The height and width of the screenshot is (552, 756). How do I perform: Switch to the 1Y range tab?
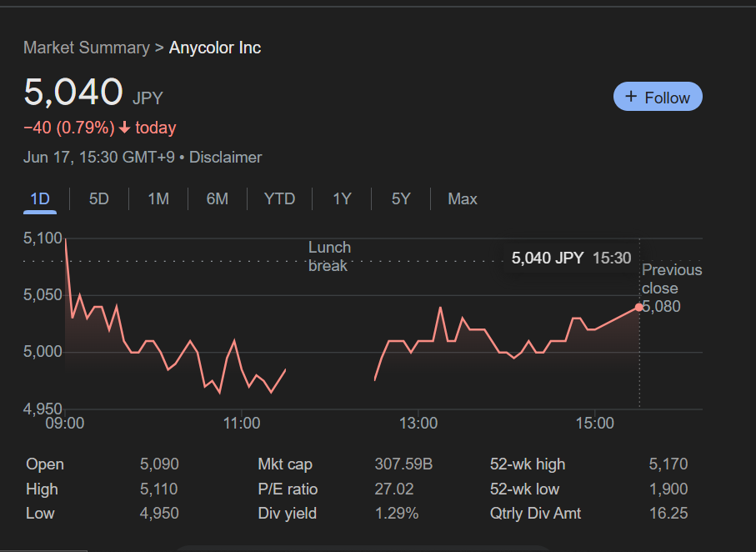pos(342,198)
